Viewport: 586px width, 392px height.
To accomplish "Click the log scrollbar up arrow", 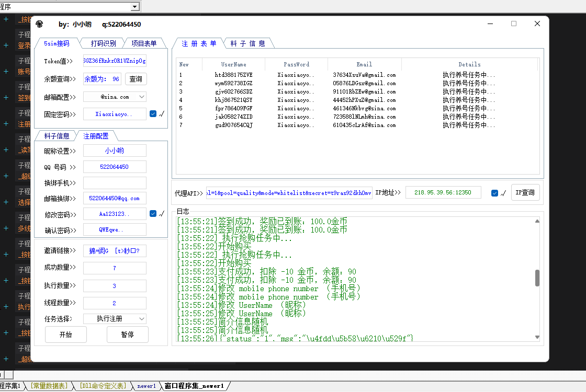I will [x=537, y=221].
